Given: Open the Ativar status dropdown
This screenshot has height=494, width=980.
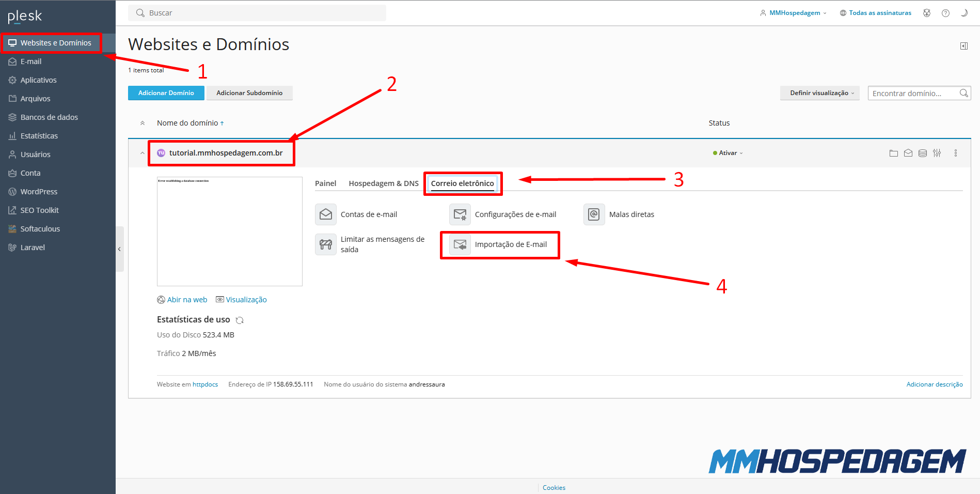Looking at the screenshot, I should [x=728, y=153].
